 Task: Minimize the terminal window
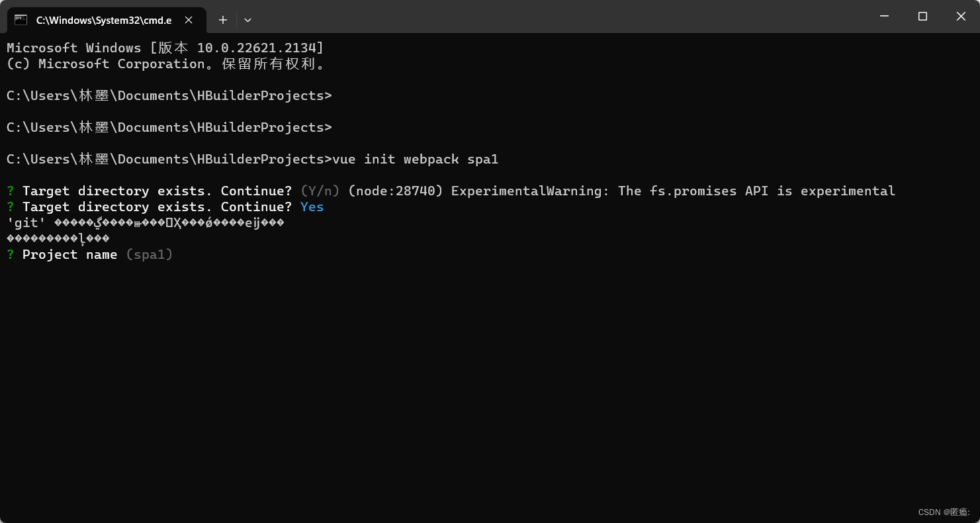coord(884,16)
